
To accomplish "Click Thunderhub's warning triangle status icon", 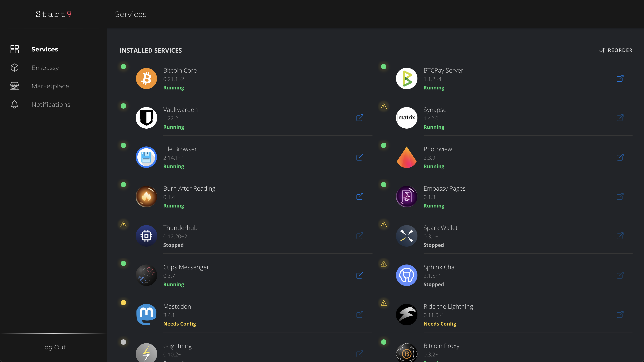I will 123,225.
